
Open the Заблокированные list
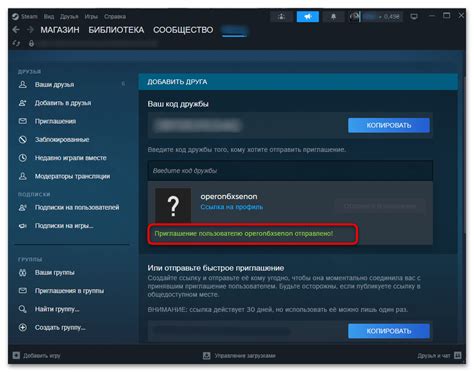pyautogui.click(x=62, y=140)
